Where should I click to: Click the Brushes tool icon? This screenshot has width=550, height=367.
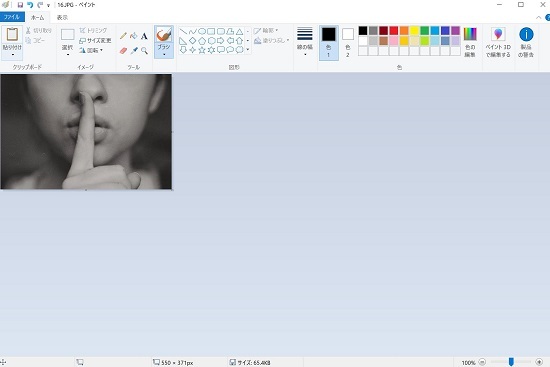164,34
